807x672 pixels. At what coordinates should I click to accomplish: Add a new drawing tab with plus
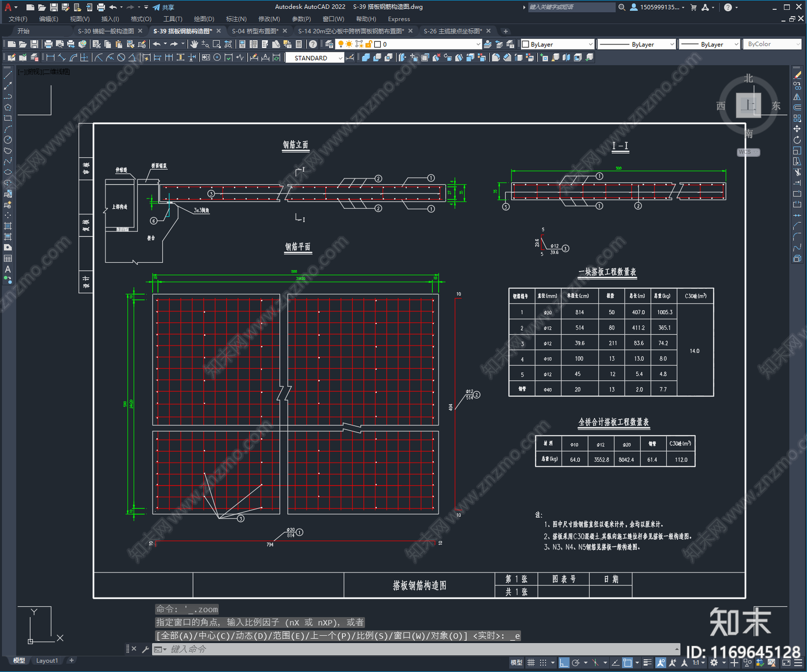point(506,31)
